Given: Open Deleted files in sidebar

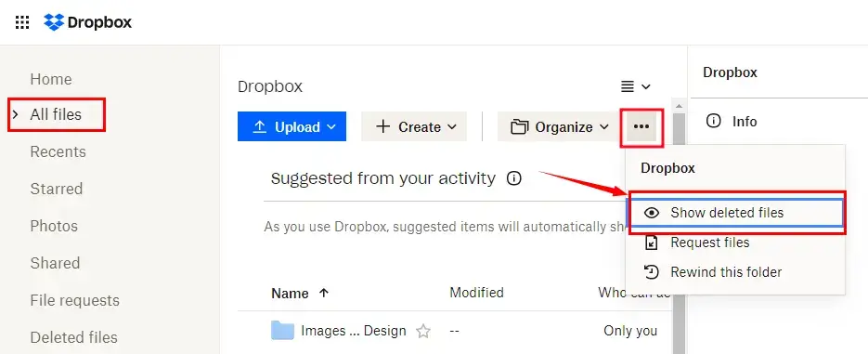Looking at the screenshot, I should pos(73,337).
